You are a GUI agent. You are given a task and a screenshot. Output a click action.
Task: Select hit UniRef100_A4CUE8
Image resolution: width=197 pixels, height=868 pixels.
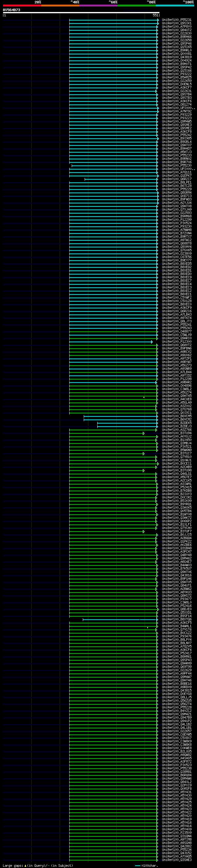pyautogui.click(x=177, y=399)
